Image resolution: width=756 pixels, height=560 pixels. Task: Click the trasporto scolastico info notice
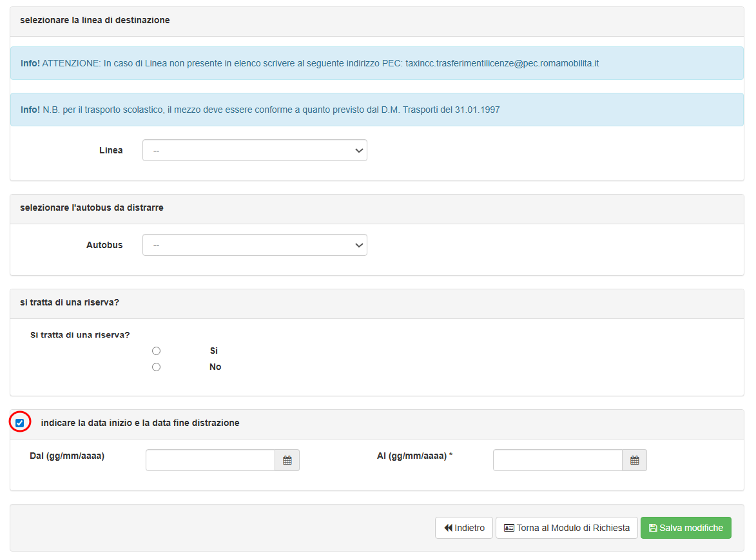click(271, 110)
